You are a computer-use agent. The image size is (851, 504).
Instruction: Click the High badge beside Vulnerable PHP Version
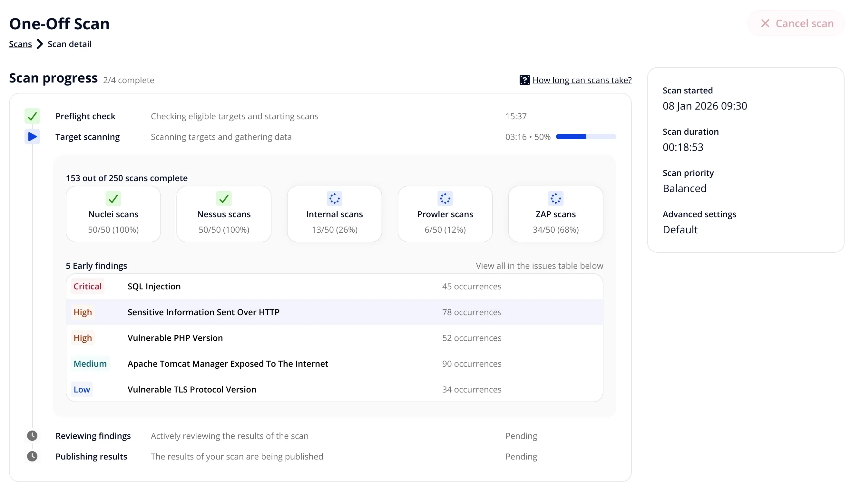(x=83, y=339)
